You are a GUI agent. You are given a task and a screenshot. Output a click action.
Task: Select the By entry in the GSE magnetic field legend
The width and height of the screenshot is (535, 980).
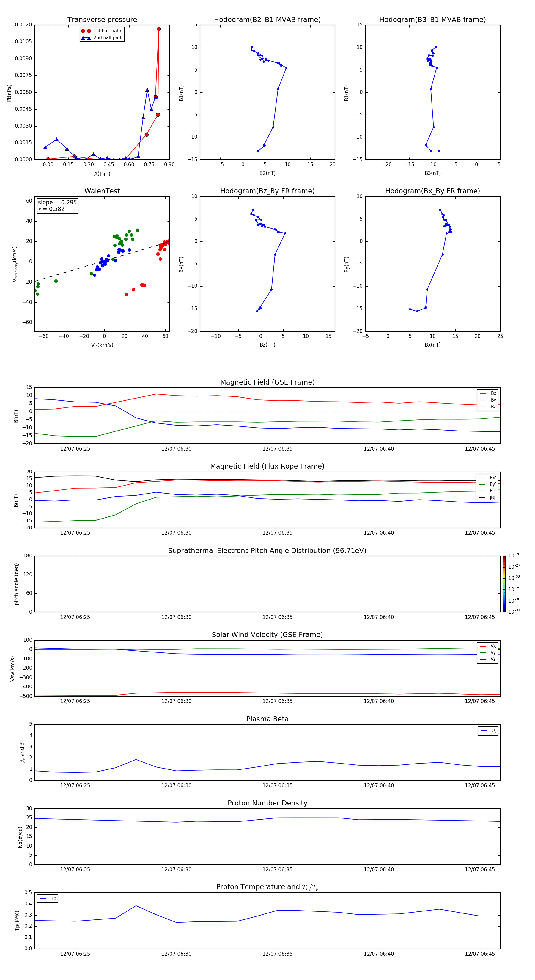pyautogui.click(x=488, y=400)
